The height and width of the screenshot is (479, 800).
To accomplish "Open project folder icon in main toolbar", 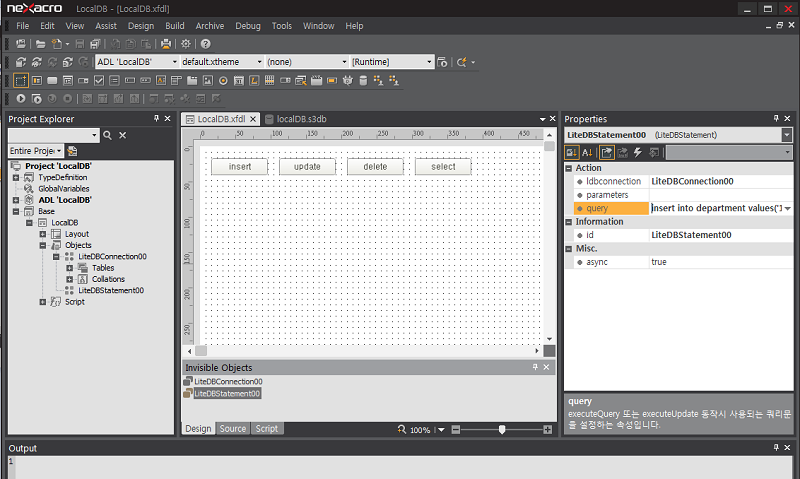I will pos(40,44).
